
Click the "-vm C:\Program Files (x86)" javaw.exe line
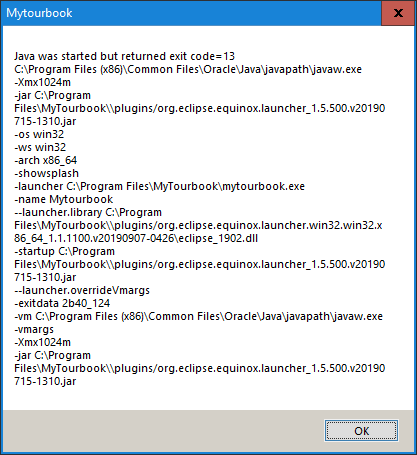coord(198,316)
